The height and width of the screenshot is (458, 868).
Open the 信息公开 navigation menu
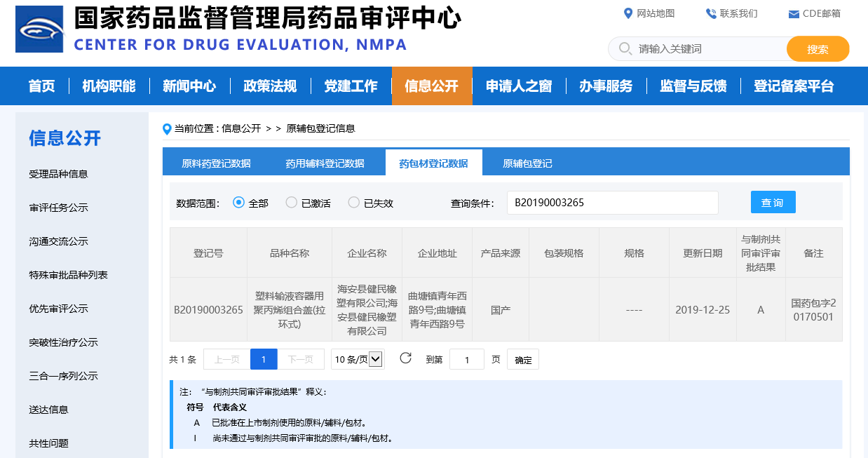click(x=431, y=86)
